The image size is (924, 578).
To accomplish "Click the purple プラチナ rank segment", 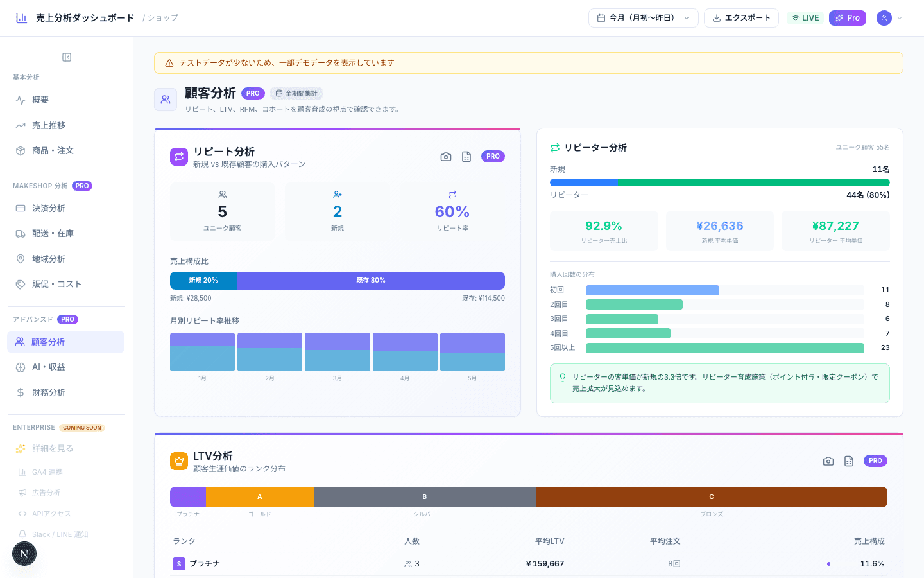I will pos(188,497).
